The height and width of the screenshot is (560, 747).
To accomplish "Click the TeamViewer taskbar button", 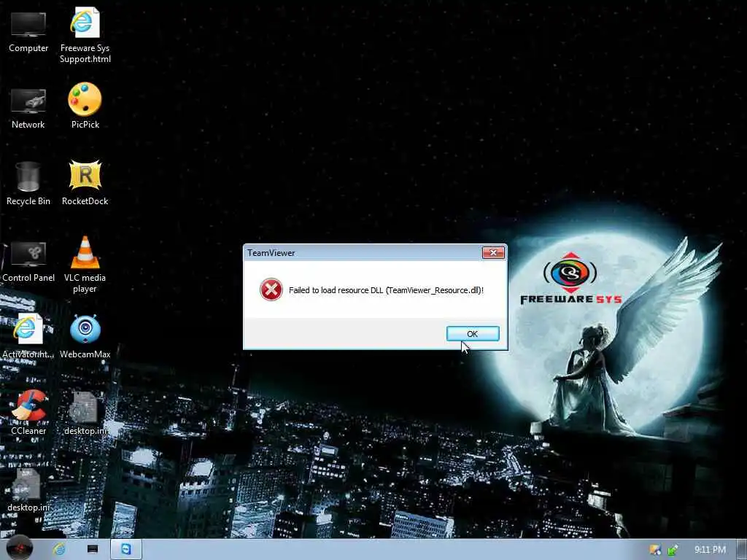I will (126, 549).
